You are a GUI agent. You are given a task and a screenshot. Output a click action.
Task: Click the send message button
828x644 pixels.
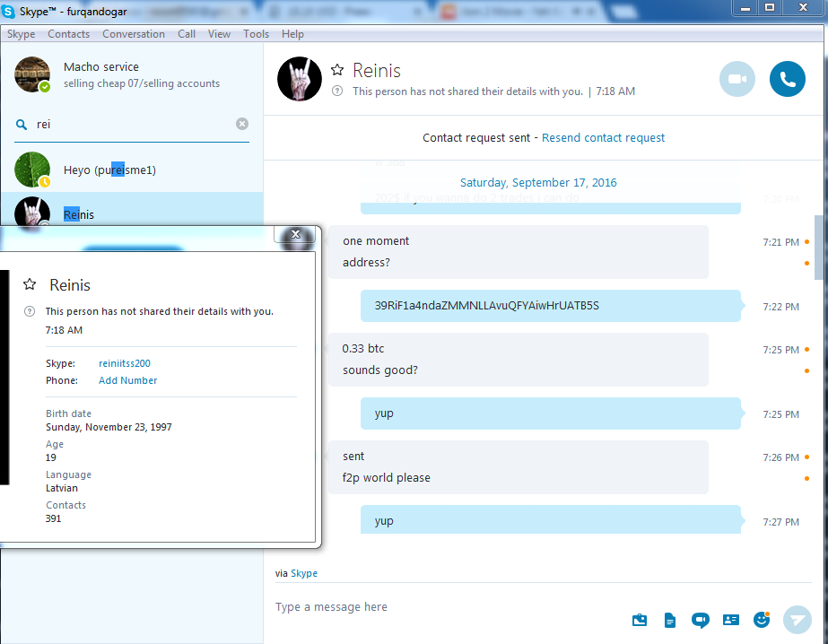tap(797, 620)
